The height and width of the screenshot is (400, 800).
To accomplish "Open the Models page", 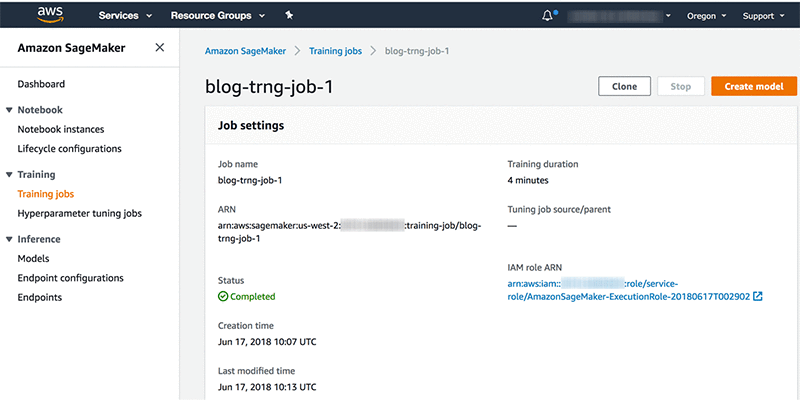I will [33, 259].
